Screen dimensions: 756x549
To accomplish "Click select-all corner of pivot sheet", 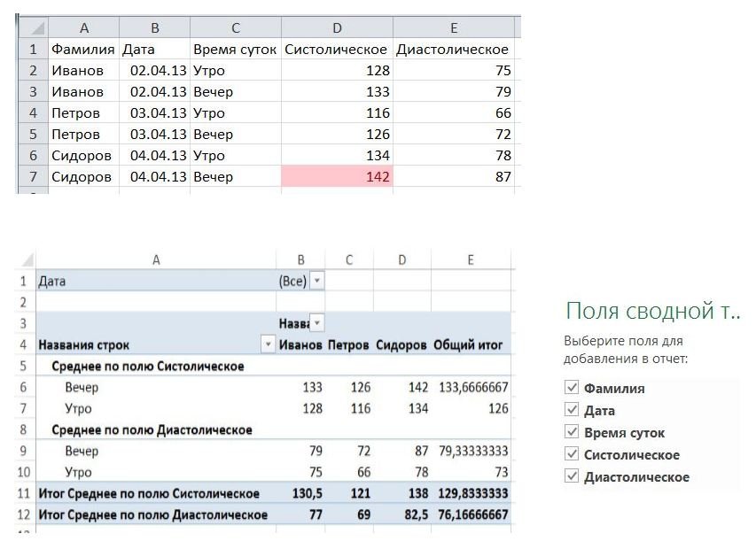I will click(25, 260).
